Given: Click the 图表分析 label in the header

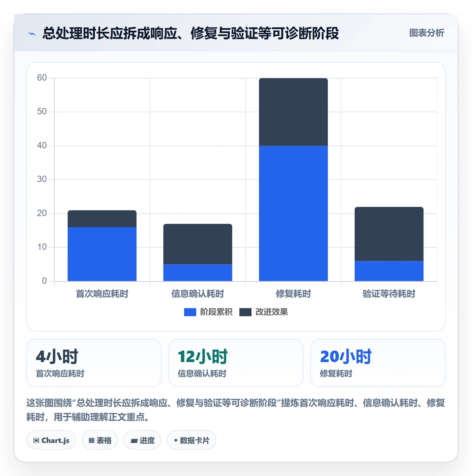Looking at the screenshot, I should click(x=426, y=33).
